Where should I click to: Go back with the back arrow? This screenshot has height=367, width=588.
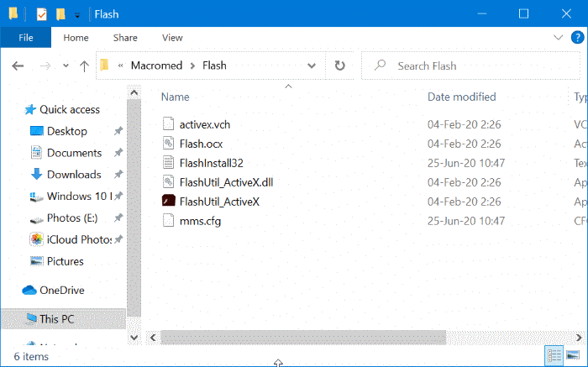click(18, 66)
